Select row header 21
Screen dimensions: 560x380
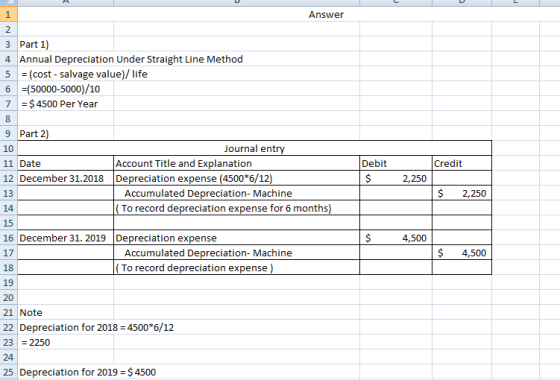[8, 312]
